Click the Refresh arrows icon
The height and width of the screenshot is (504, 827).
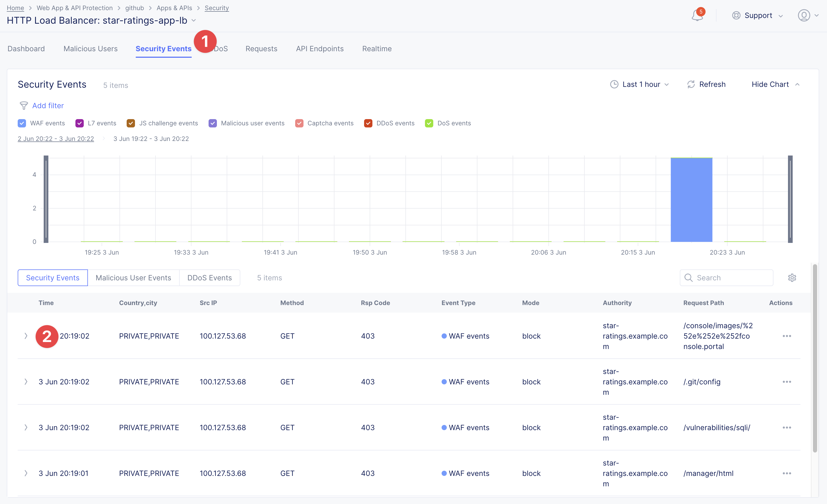(x=691, y=84)
